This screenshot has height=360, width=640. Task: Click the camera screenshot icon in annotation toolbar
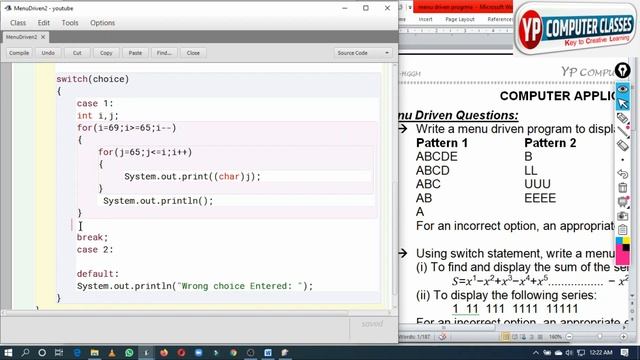(x=622, y=216)
